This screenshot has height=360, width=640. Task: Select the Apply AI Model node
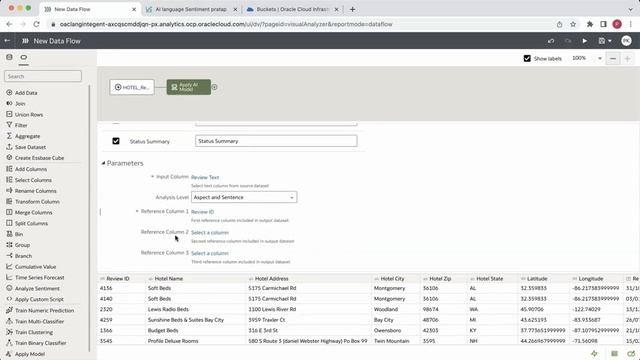(x=189, y=87)
